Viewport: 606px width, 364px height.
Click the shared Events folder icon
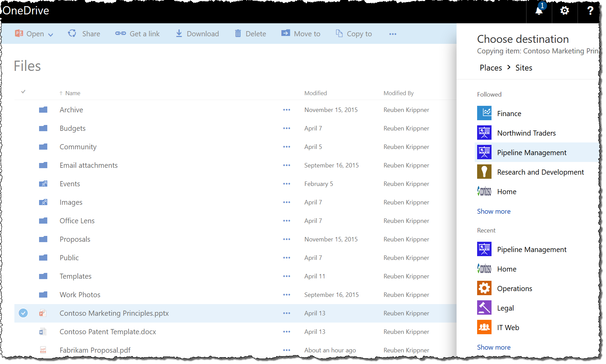tap(43, 184)
